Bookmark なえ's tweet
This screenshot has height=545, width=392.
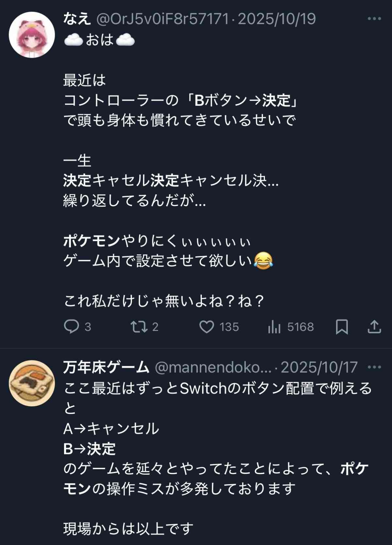point(342,327)
